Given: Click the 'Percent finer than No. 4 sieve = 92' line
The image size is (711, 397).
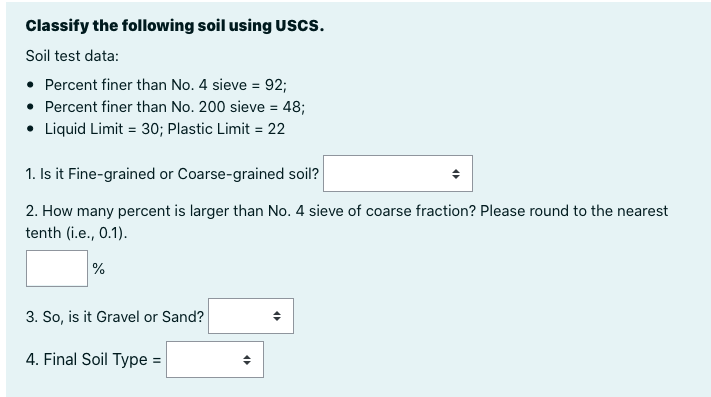Looking at the screenshot, I should pos(166,85).
